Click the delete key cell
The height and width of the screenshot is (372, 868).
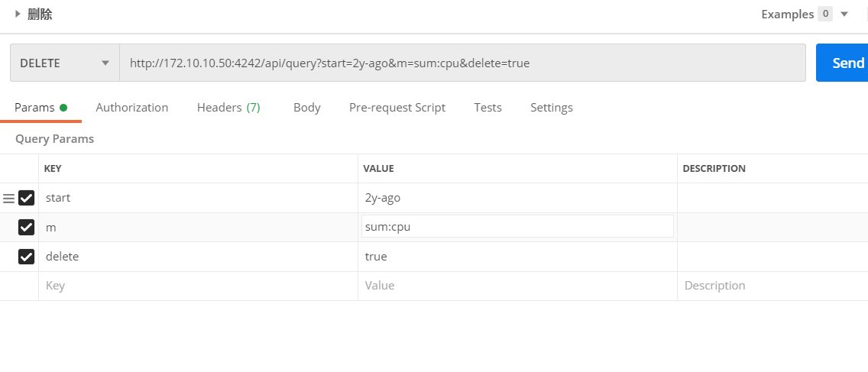tap(198, 257)
